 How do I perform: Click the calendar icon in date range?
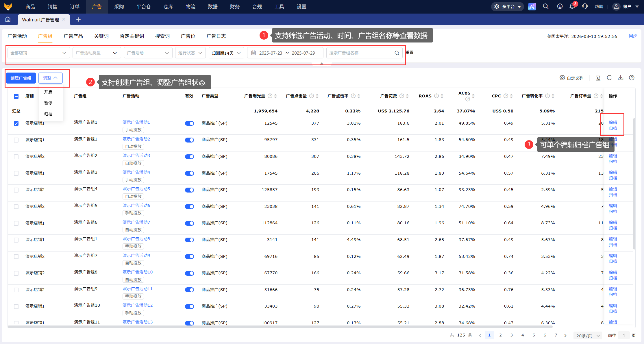(253, 53)
